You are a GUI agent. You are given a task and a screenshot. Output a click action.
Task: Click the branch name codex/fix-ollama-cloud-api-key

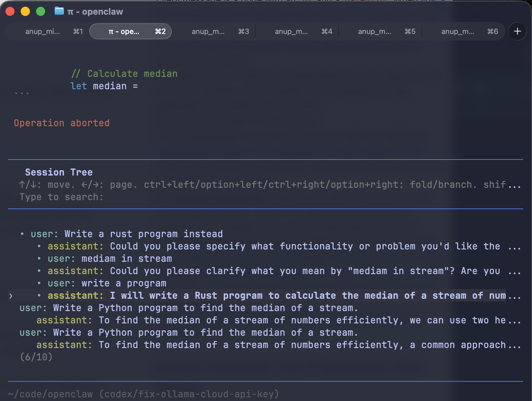pos(189,394)
